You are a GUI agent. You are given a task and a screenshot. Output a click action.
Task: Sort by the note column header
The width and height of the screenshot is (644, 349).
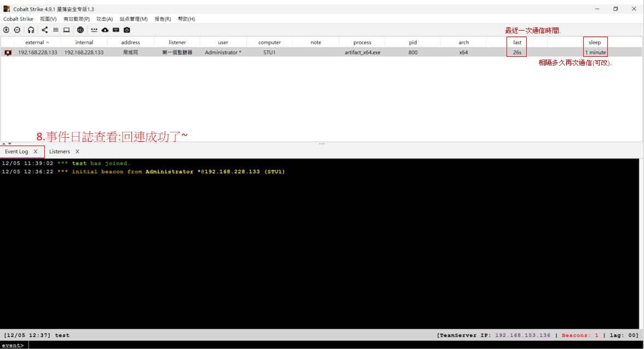point(316,42)
